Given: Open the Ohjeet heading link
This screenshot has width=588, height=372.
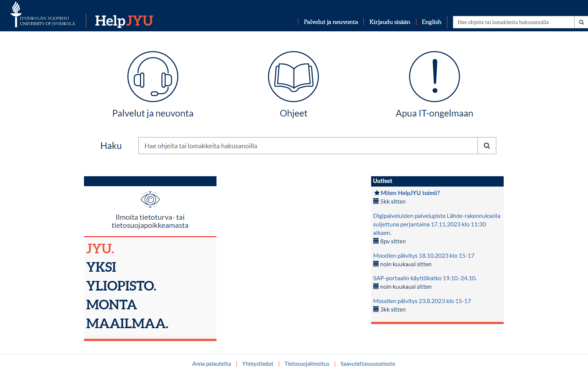Looking at the screenshot, I should click(x=293, y=113).
